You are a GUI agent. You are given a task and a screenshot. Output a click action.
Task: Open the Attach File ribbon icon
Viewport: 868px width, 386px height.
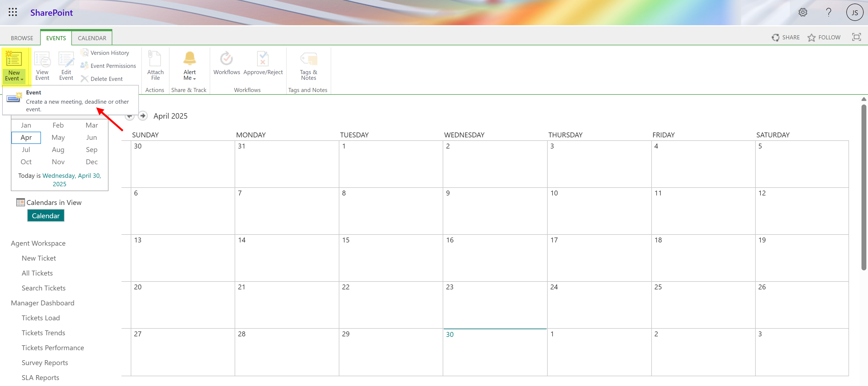pyautogui.click(x=155, y=59)
